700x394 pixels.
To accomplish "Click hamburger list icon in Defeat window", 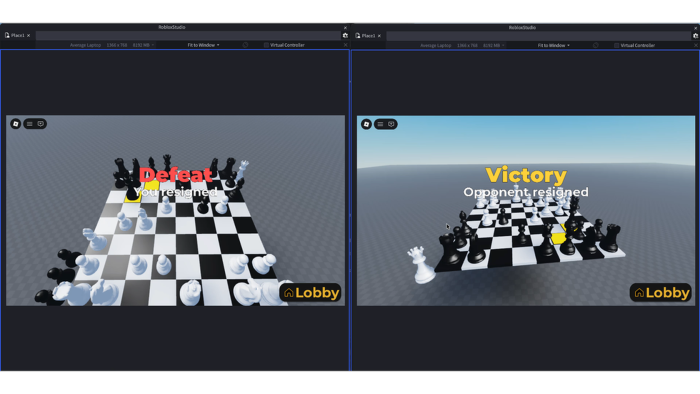I will (30, 124).
